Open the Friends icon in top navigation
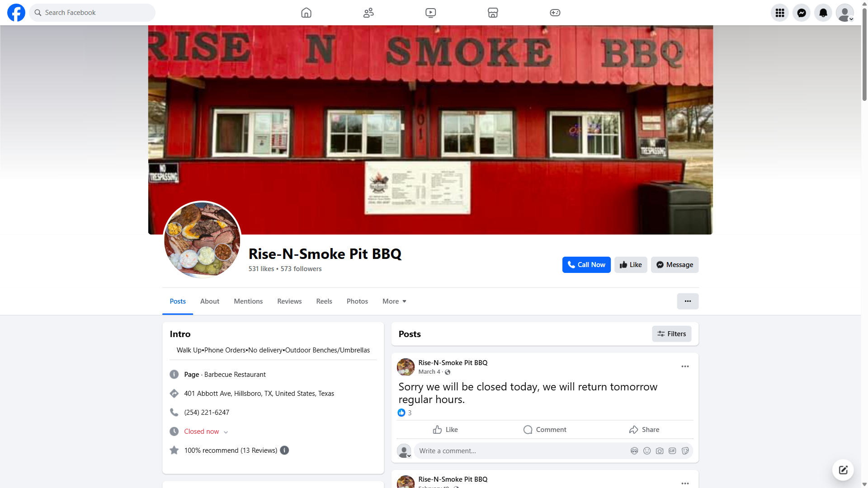This screenshot has height=488, width=868. (368, 13)
